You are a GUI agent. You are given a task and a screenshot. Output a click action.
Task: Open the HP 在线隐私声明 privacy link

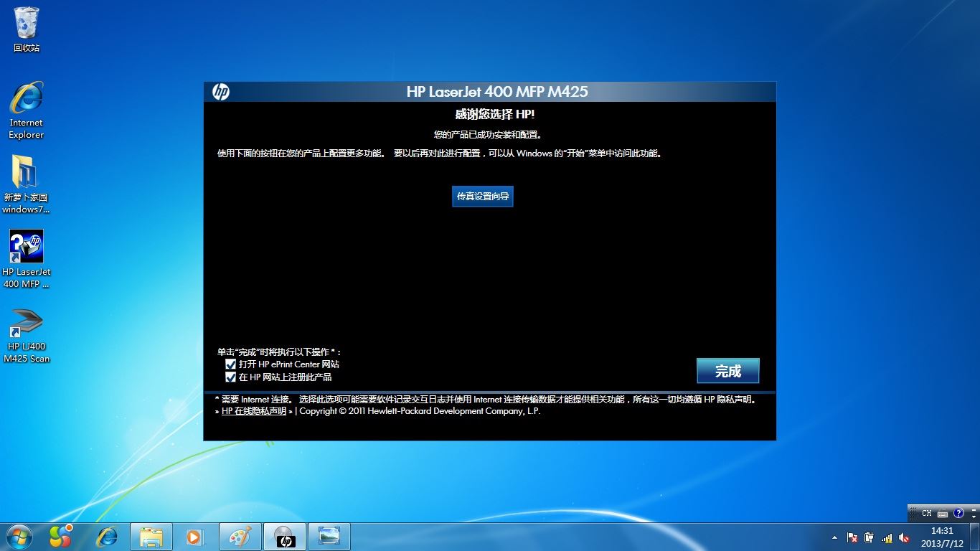click(254, 411)
